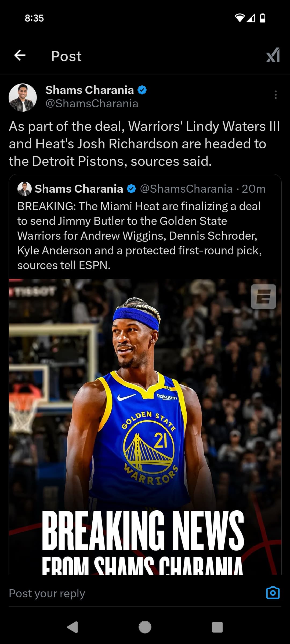290x644 pixels.
Task: Open @ShamsCharania handle under author name
Action: pos(92,104)
